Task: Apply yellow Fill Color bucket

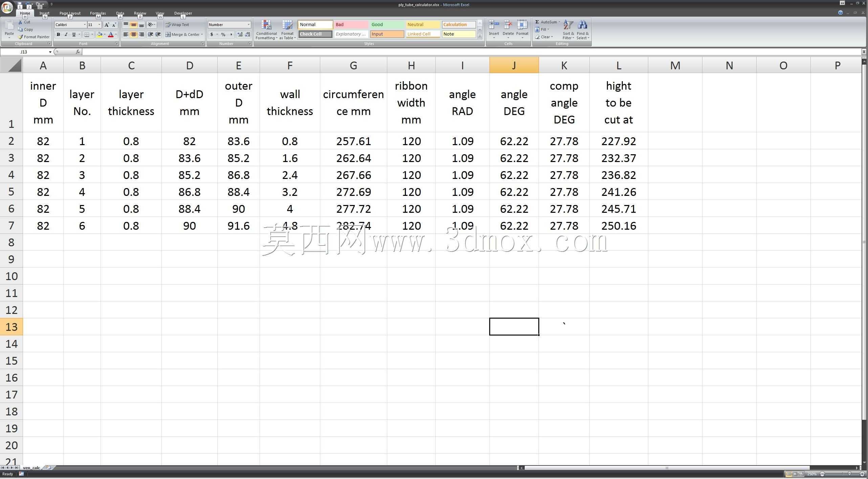Action: coord(100,35)
